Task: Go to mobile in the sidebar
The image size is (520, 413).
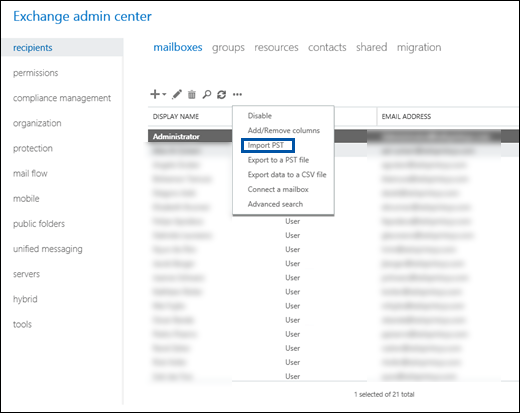Action: 26,199
